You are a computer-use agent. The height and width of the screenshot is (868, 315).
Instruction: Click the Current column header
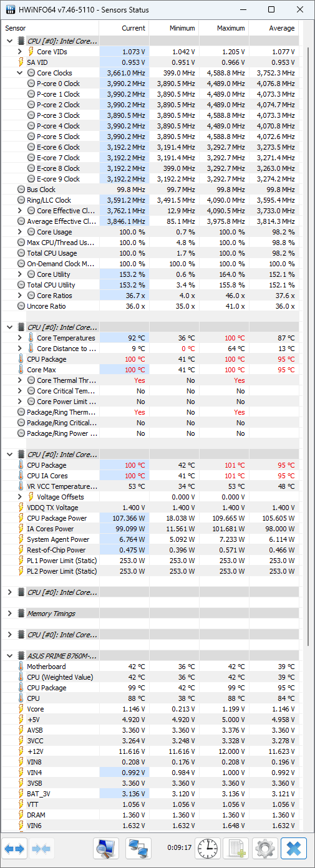[124, 28]
